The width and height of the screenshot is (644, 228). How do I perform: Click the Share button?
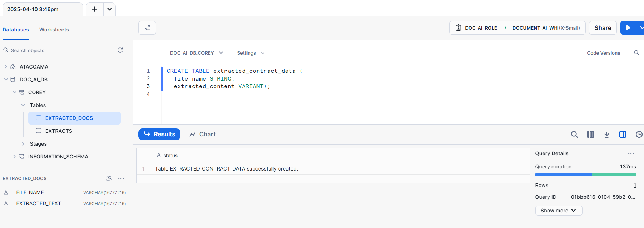603,28
